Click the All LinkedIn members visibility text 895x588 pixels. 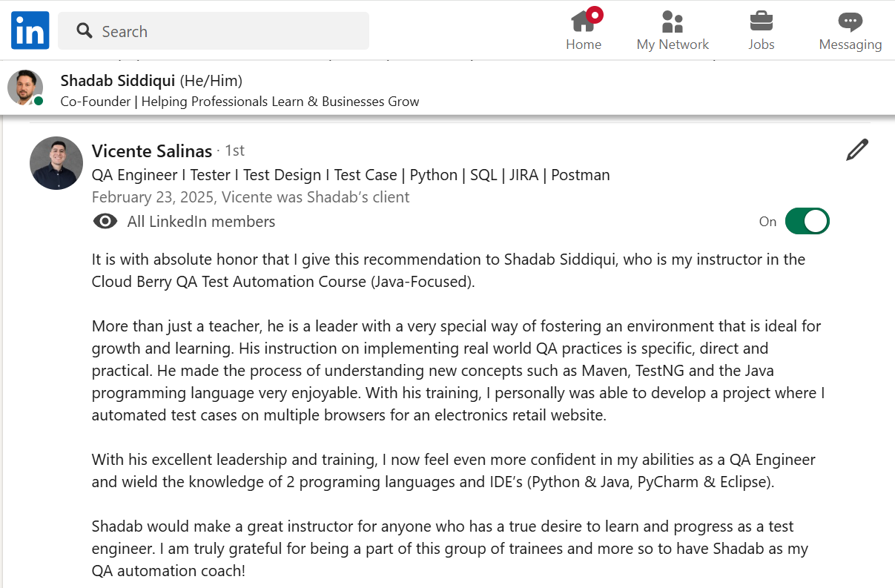click(201, 222)
